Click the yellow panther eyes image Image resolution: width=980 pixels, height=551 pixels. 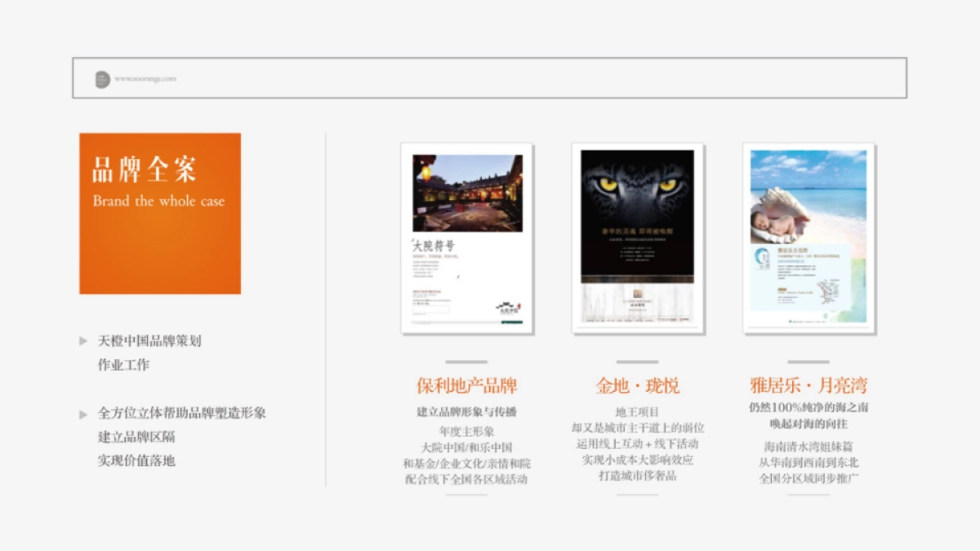pyautogui.click(x=637, y=184)
